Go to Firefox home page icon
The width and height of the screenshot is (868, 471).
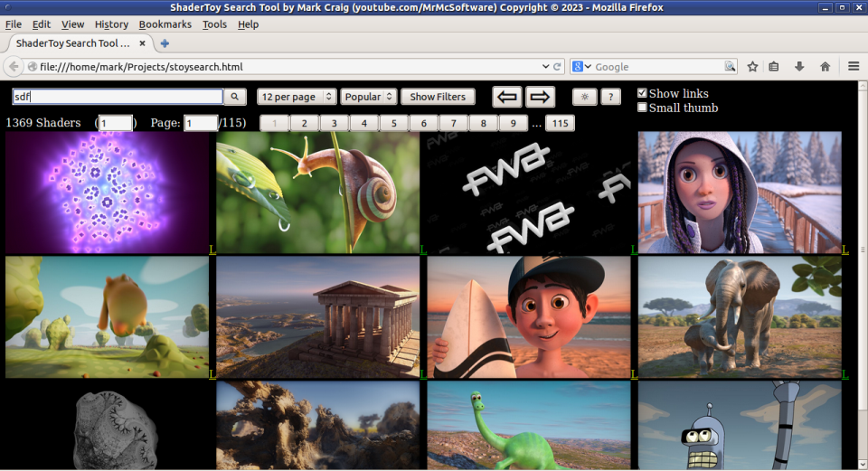pos(825,66)
